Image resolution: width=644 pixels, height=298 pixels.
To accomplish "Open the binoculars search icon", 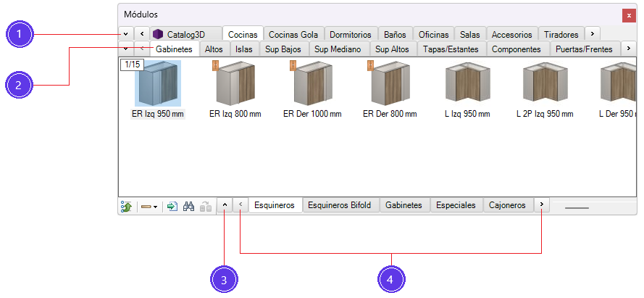I will coord(188,207).
